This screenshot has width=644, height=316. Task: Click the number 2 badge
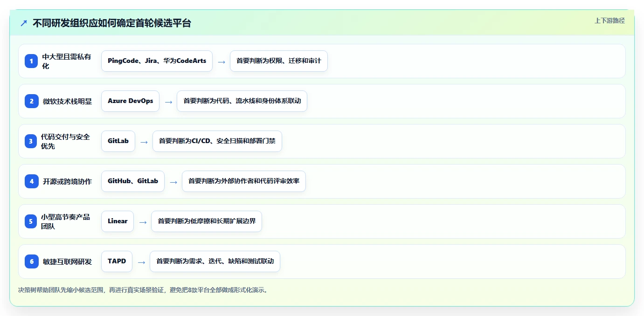[x=31, y=101]
